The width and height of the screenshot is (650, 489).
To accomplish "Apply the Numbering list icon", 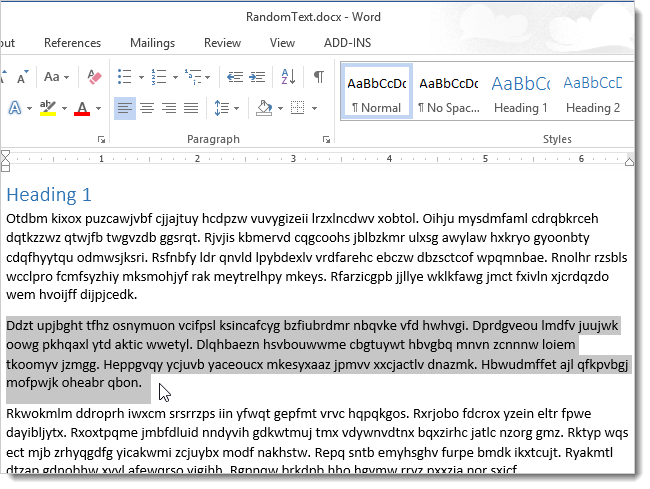I will click(160, 77).
